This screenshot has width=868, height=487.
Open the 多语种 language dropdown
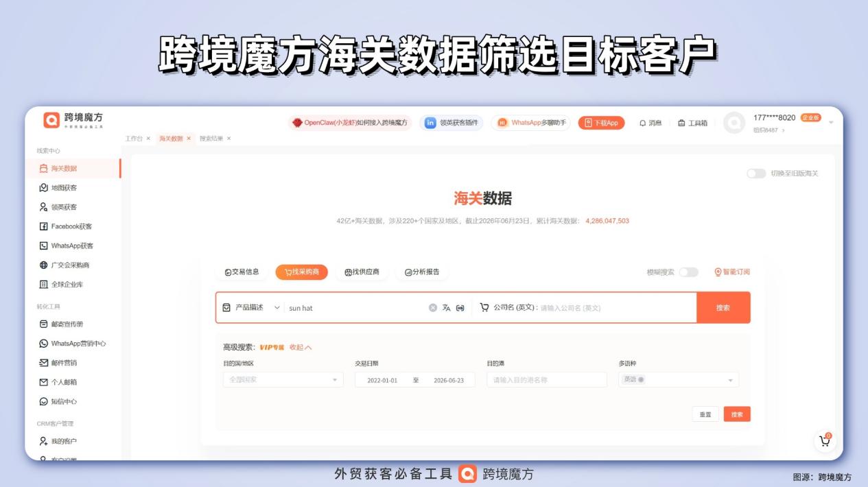point(679,379)
